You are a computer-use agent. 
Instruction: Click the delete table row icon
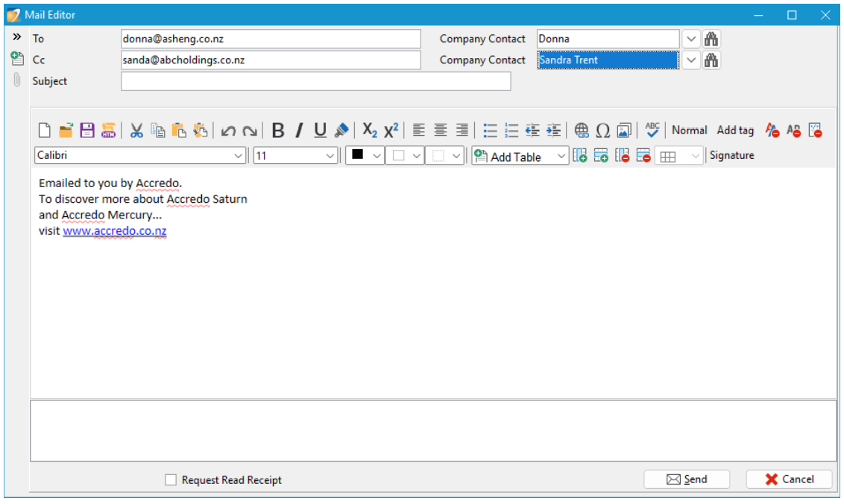(643, 156)
